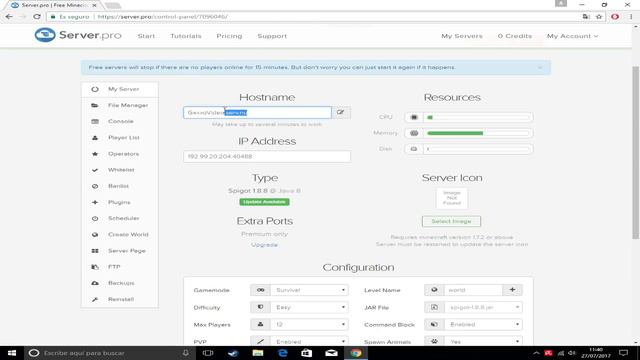Open the Spawn Animals dropdown
Viewport: 640px width, 360px height.
coord(483,342)
